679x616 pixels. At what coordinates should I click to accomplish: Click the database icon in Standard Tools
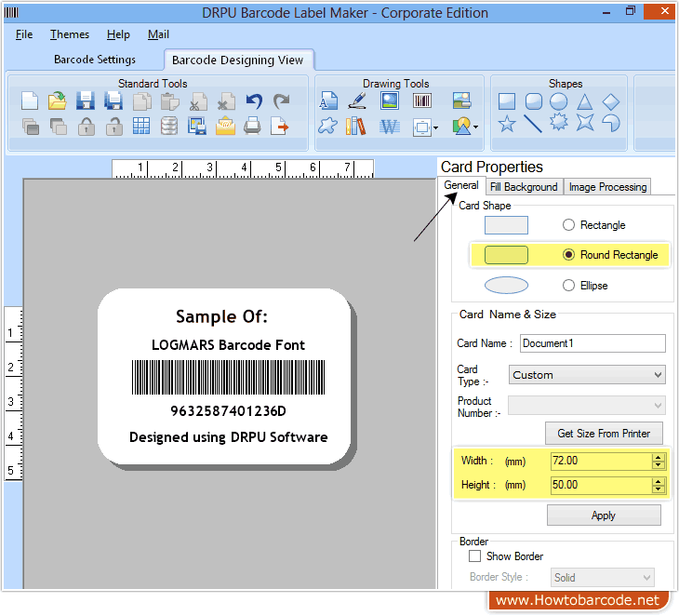tap(169, 126)
